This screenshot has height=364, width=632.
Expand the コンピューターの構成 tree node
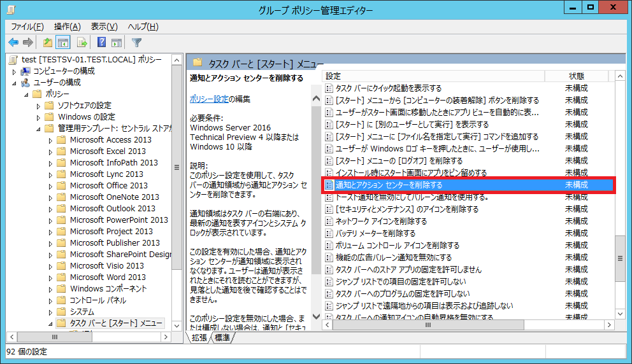(14, 72)
